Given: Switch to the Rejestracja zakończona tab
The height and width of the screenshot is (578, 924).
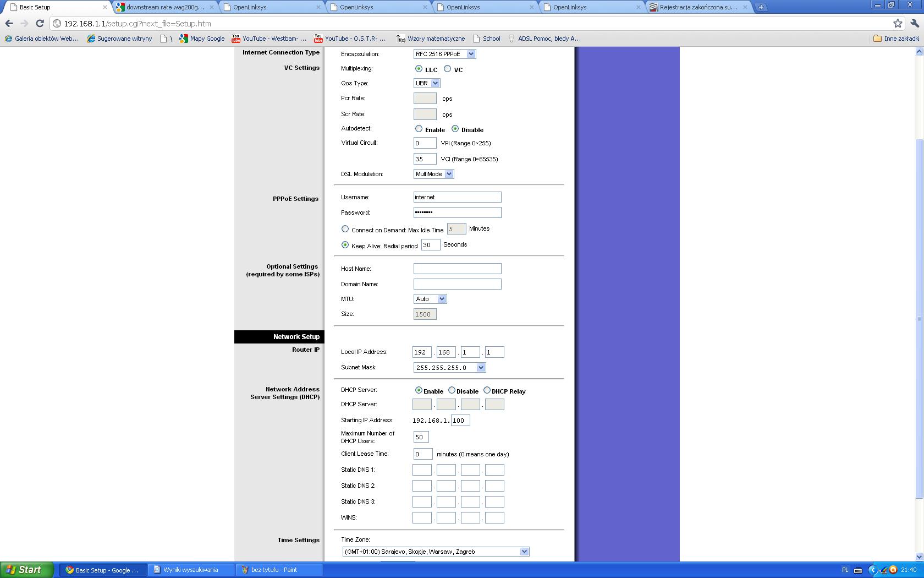Looking at the screenshot, I should pyautogui.click(x=697, y=7).
